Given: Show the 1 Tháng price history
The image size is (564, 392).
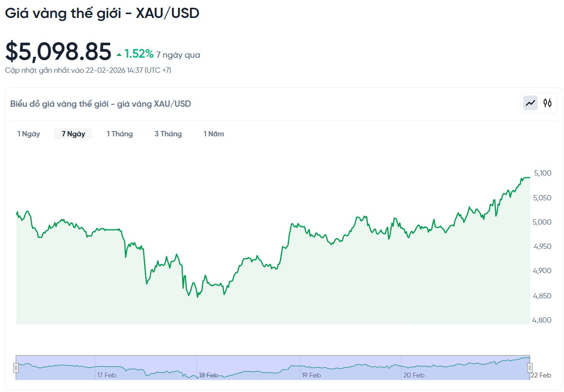Looking at the screenshot, I should pyautogui.click(x=120, y=134).
